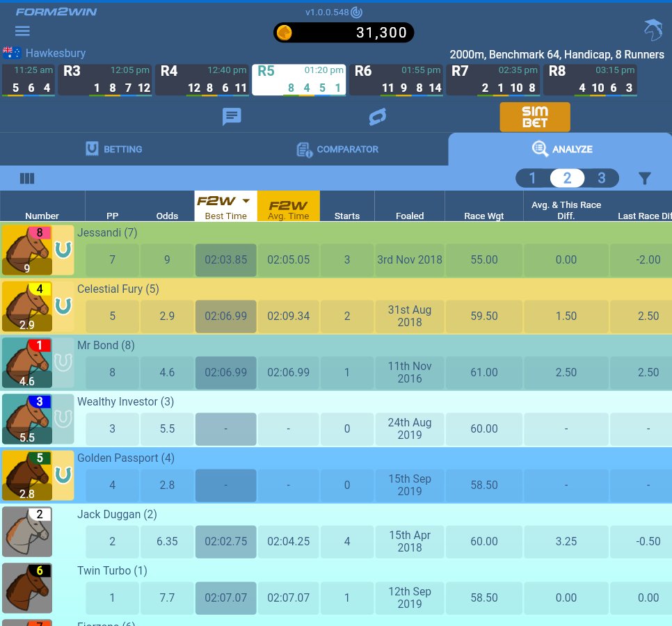Open Twin Turbo (1) runner name
The width and height of the screenshot is (672, 626).
point(112,571)
